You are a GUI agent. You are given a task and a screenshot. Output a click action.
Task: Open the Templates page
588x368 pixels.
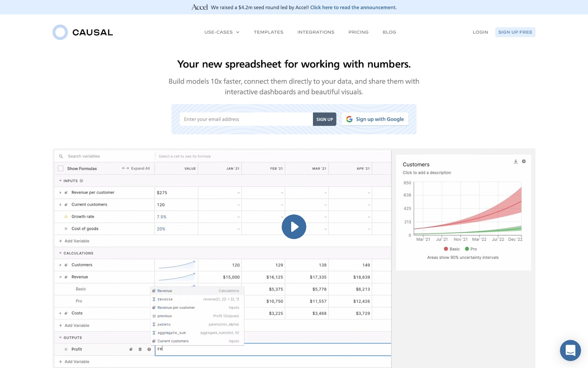tap(269, 32)
